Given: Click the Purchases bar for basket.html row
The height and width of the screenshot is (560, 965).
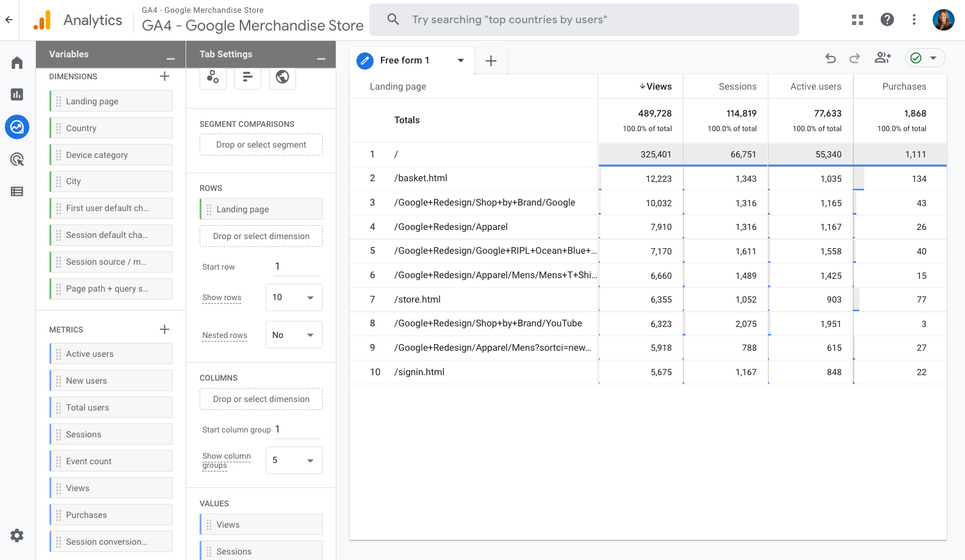Looking at the screenshot, I should tap(859, 179).
